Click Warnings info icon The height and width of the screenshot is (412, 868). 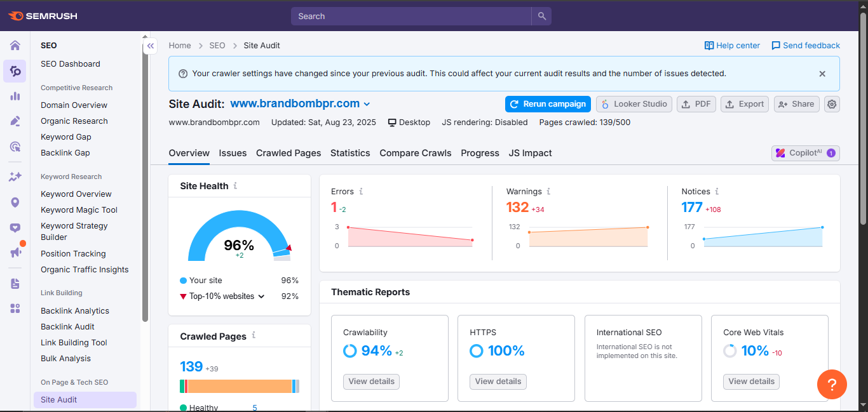pyautogui.click(x=548, y=191)
